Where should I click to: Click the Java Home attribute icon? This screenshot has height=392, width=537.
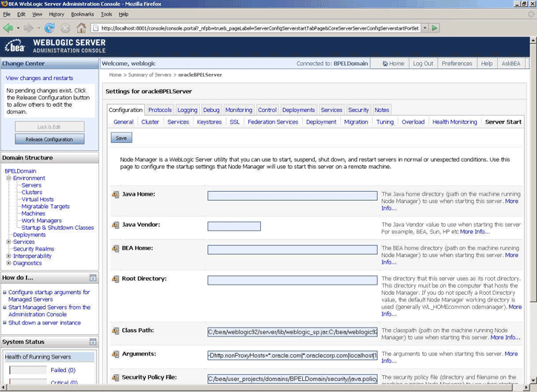tap(116, 194)
